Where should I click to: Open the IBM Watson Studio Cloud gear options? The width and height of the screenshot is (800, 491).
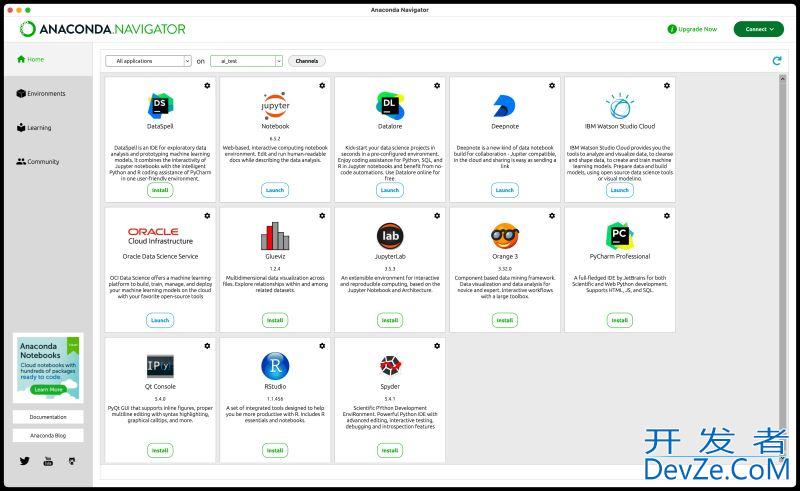pyautogui.click(x=666, y=86)
